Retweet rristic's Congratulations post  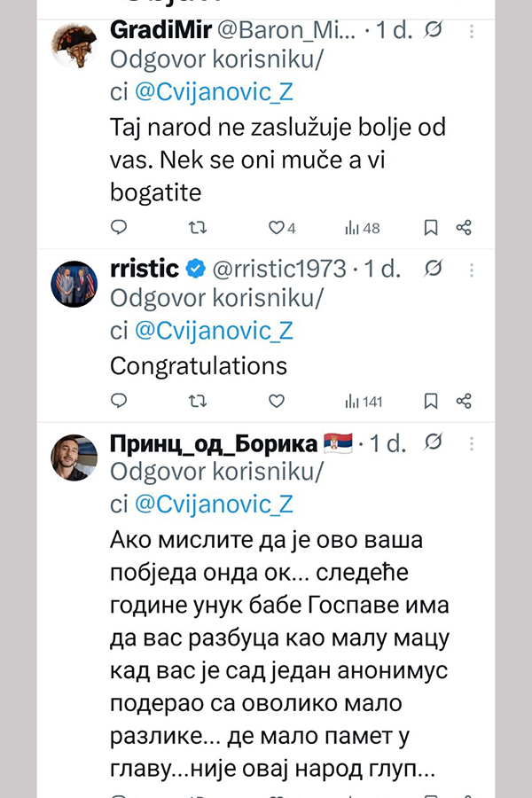[198, 402]
